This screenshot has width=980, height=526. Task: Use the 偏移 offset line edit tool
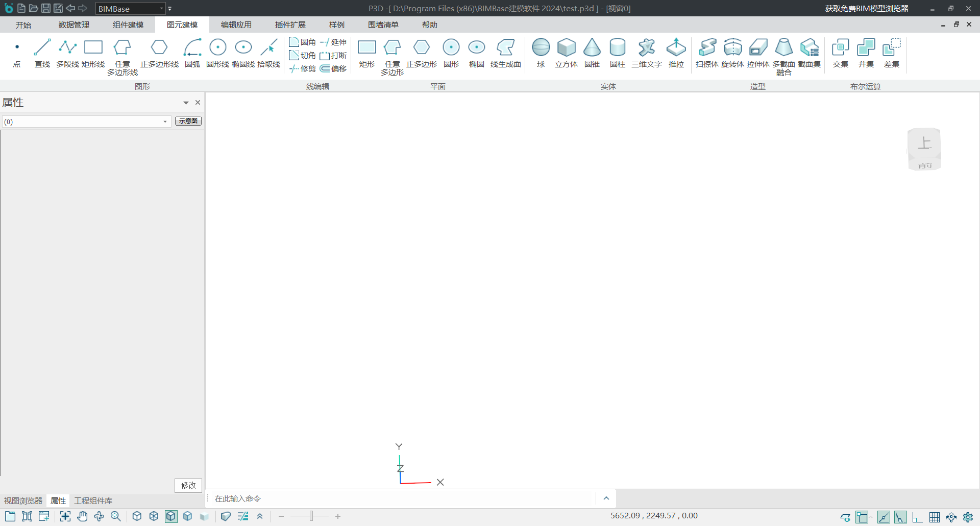(x=333, y=68)
